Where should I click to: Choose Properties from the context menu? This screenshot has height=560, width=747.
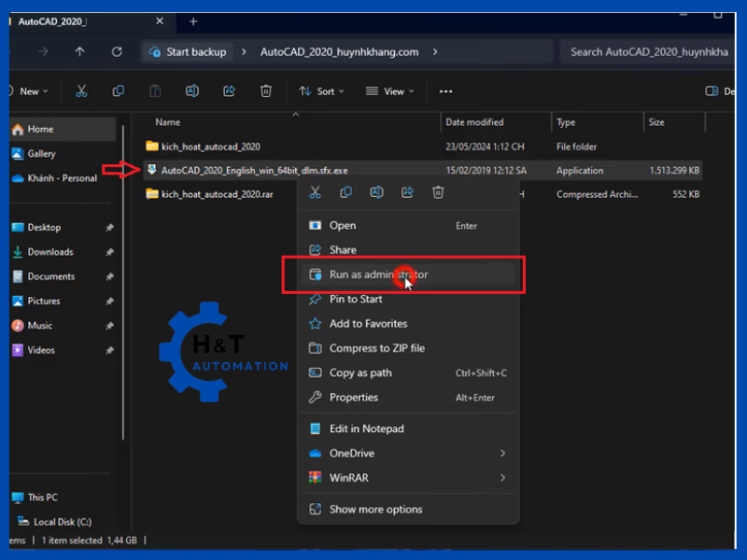354,398
